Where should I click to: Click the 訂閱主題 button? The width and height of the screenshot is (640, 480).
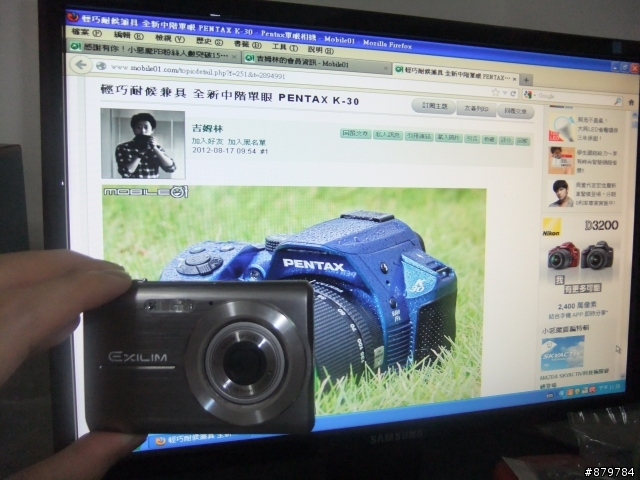tap(433, 107)
